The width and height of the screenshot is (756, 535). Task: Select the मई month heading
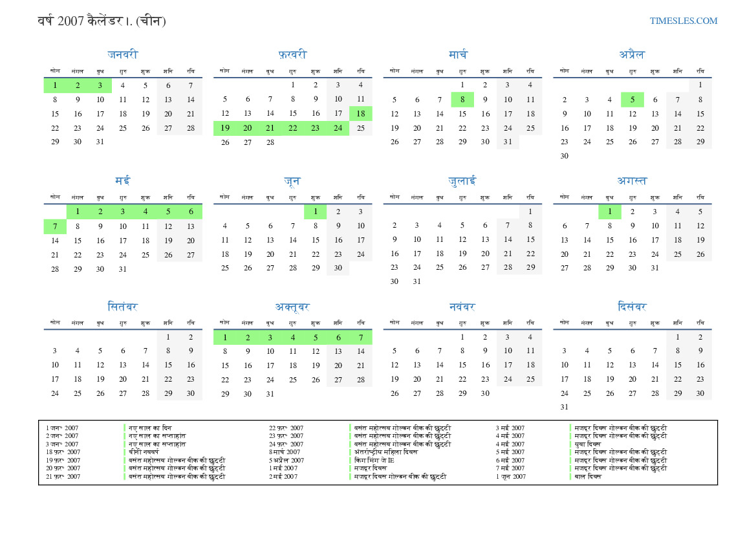click(x=122, y=180)
